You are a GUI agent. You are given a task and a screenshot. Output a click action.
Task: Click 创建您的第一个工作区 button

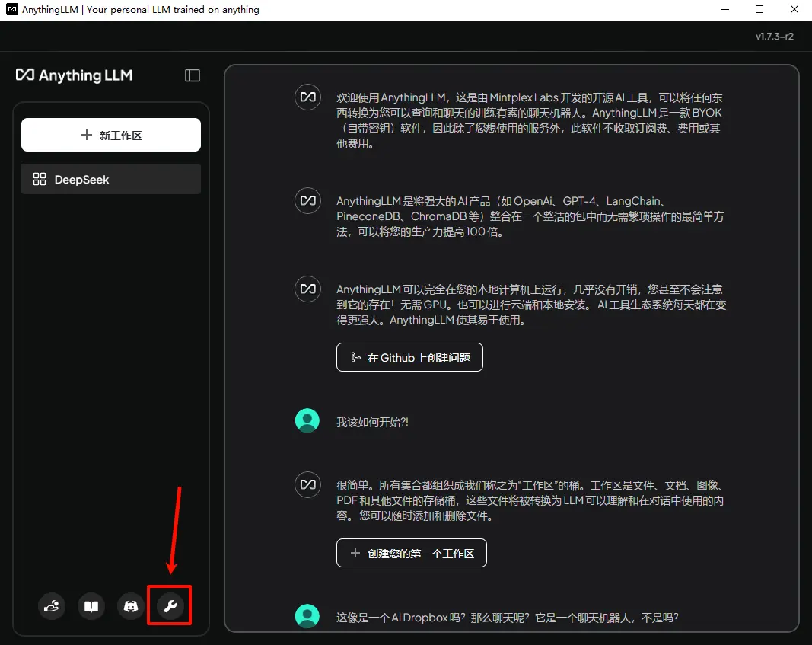point(411,553)
